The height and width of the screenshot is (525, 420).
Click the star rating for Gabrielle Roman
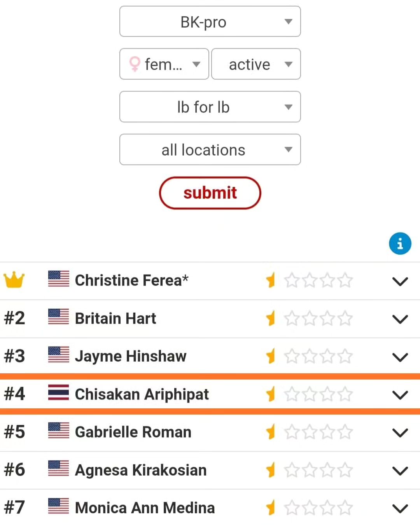click(x=309, y=432)
